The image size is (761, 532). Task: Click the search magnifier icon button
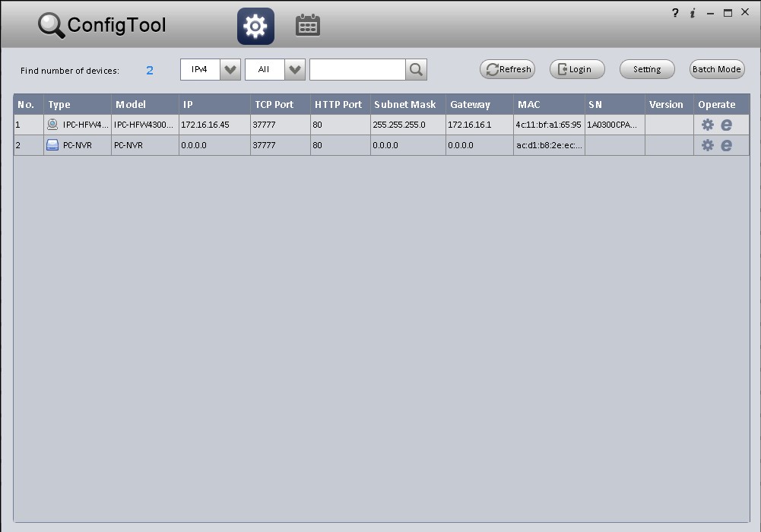point(416,69)
